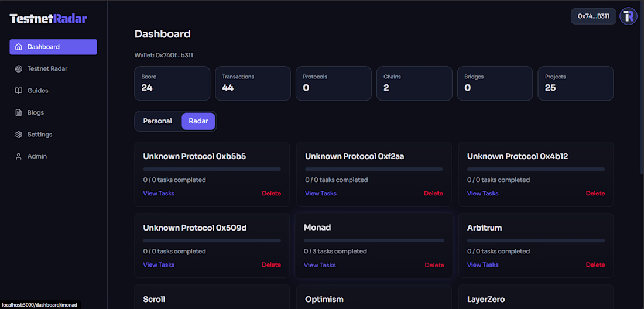Click the Dashboard home icon in the sidebar
Viewport: 644px width, 309px height.
pyautogui.click(x=19, y=47)
